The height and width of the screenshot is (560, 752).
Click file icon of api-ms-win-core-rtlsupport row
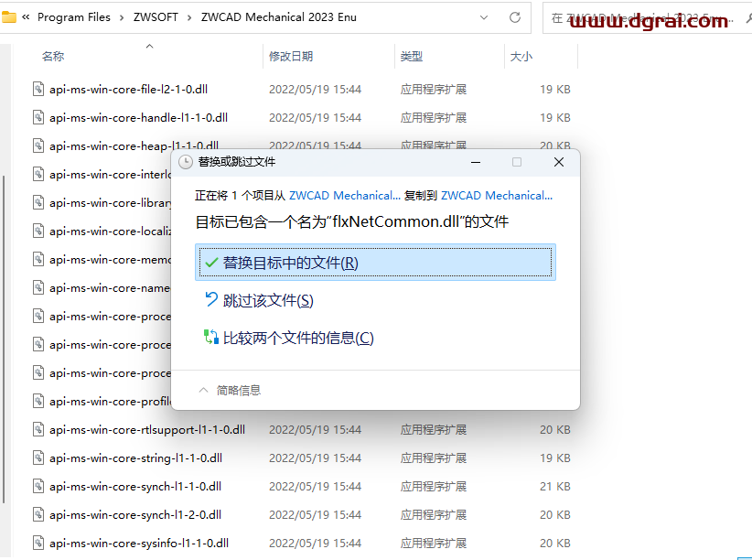(x=38, y=429)
